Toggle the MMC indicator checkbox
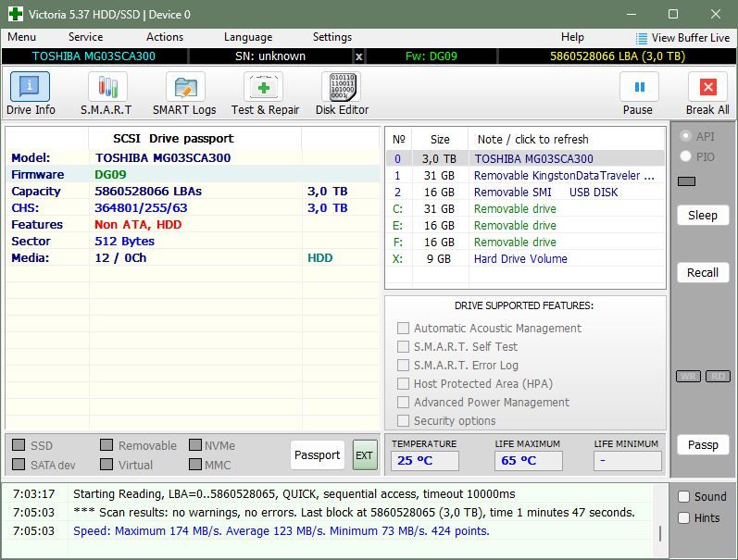 point(195,465)
